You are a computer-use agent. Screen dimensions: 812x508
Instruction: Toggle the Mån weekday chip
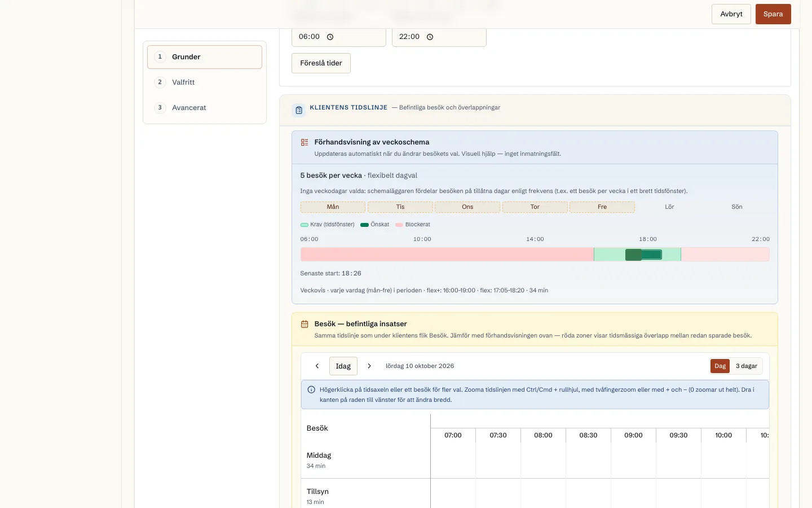pyautogui.click(x=333, y=207)
